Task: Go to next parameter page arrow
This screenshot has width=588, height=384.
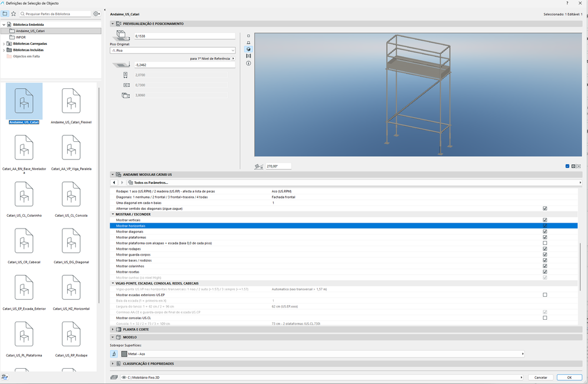Action: click(122, 183)
